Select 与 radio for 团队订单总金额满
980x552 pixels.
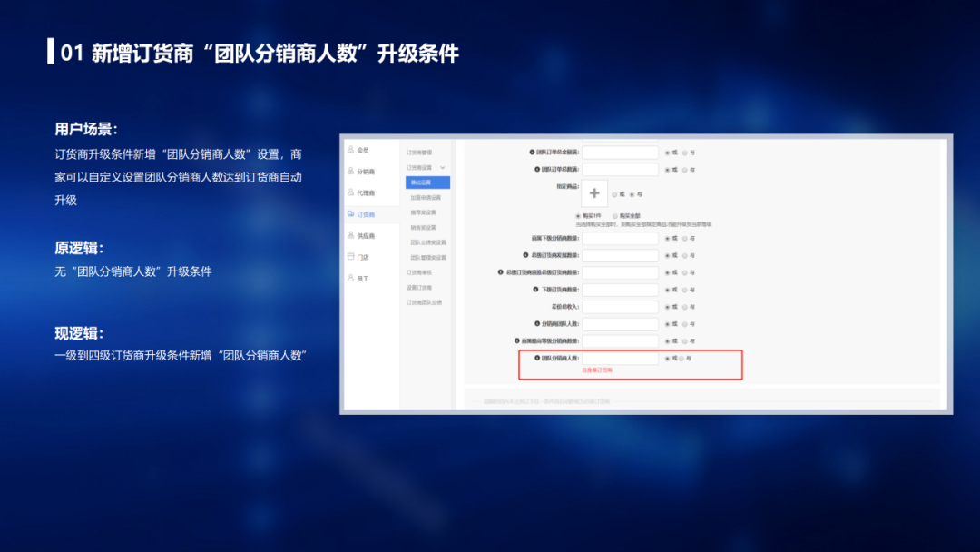click(x=685, y=153)
